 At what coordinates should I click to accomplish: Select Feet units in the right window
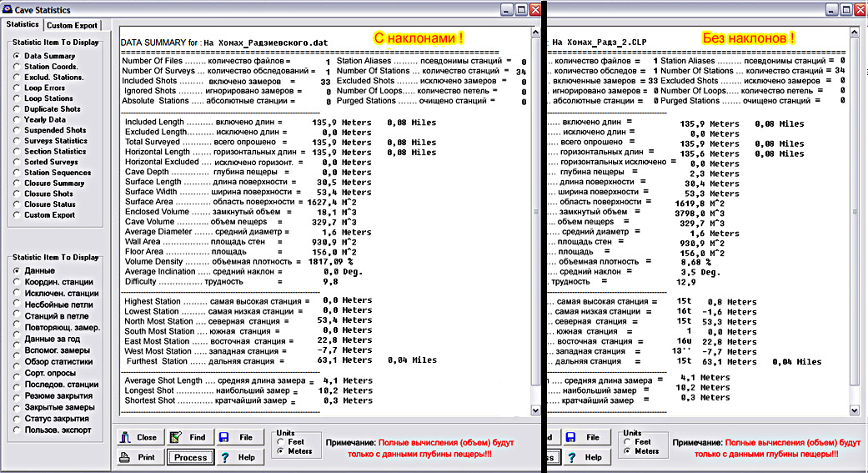(x=628, y=441)
